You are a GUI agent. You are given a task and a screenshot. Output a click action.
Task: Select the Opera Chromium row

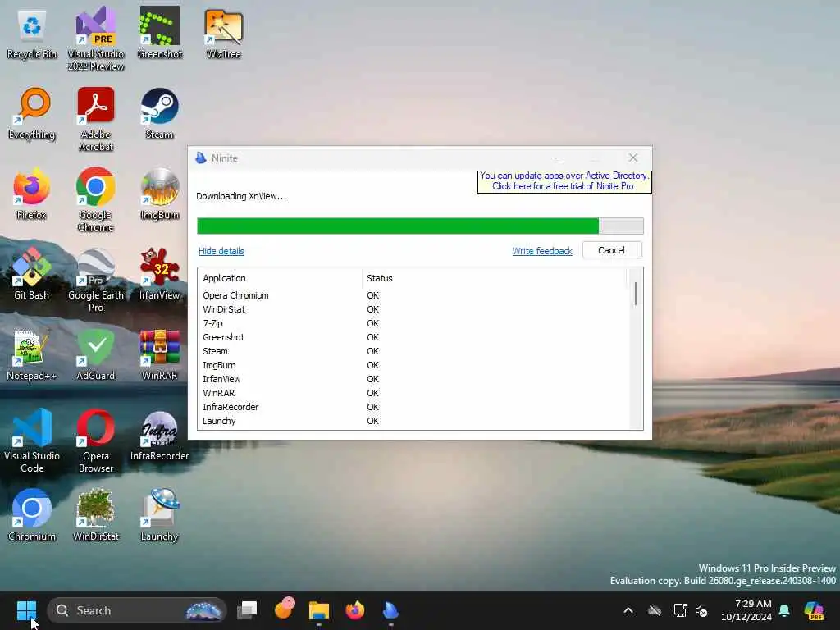[x=413, y=295]
